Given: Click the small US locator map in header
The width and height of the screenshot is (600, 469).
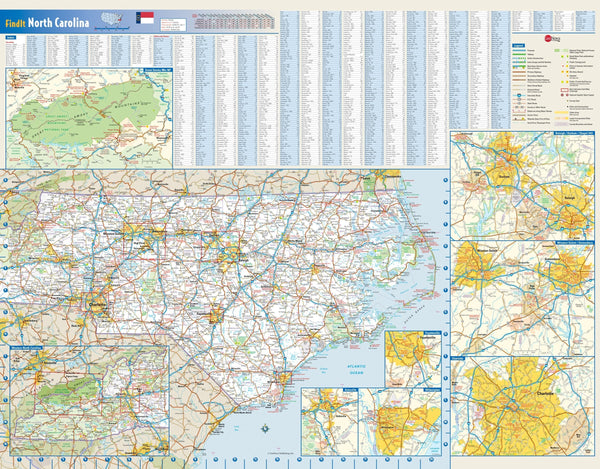Looking at the screenshot, I should pos(112,19).
